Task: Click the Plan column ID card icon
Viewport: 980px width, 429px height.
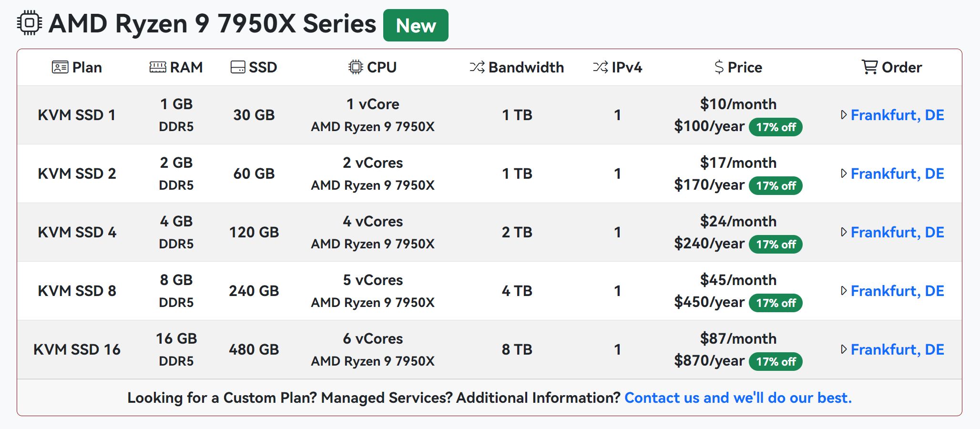Action: click(60, 67)
